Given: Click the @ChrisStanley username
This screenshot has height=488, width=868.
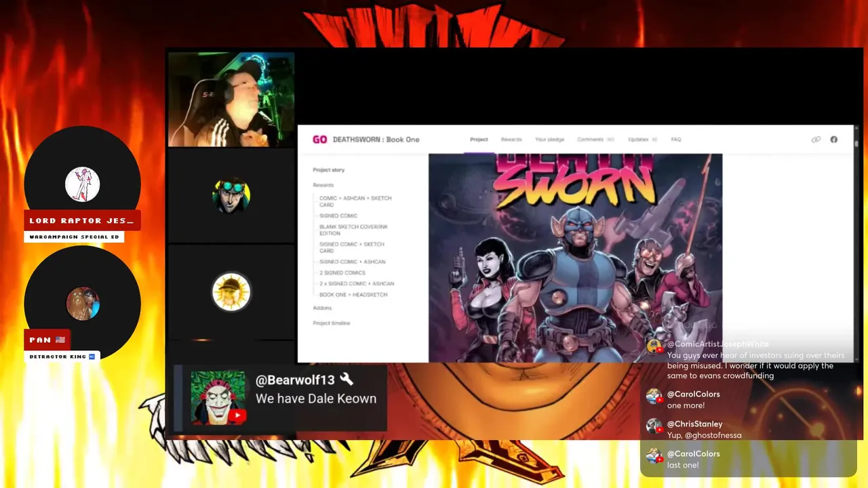Looking at the screenshot, I should pyautogui.click(x=695, y=424).
